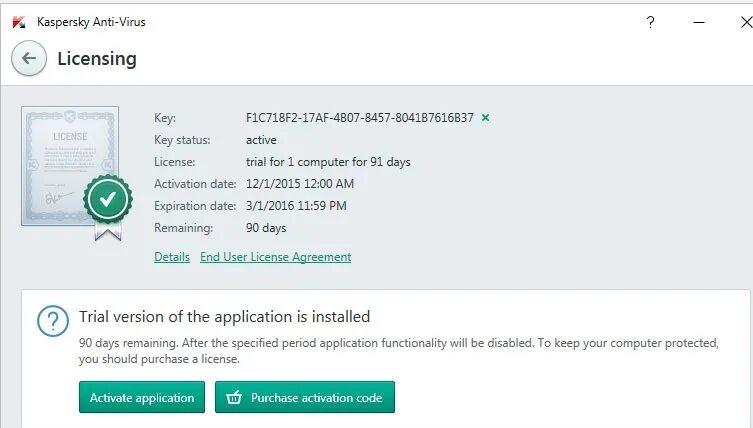Select the key F1C718F2-17AF-4B07-8457-8041B7616B37

click(360, 118)
